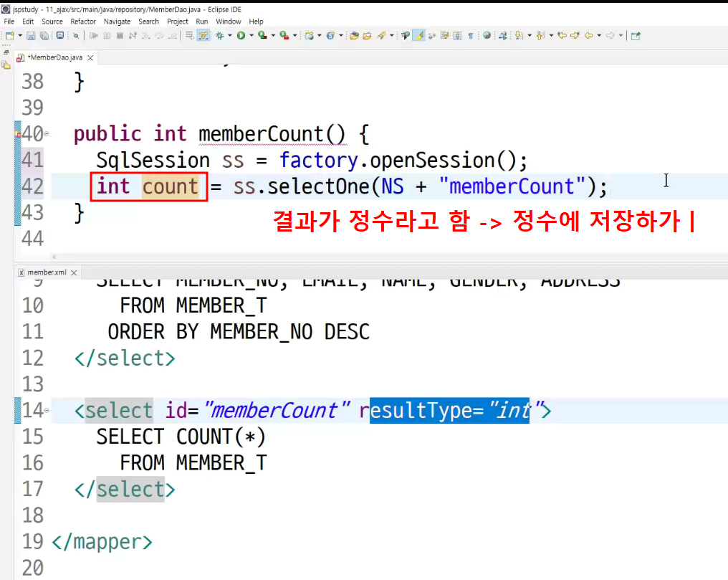The width and height of the screenshot is (728, 580).
Task: Click the Step Into icon
Action: tap(145, 35)
